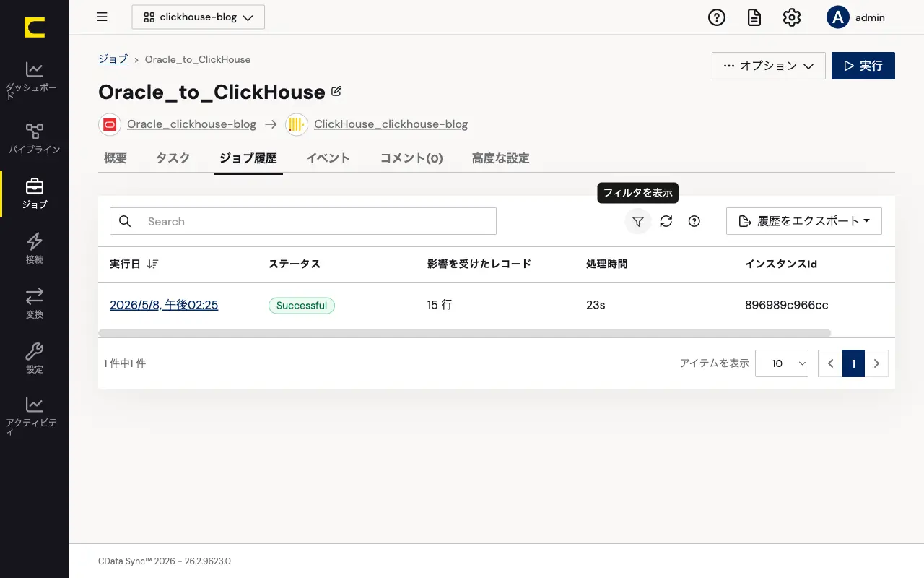Open the 高度な設定 tab

[x=501, y=158]
